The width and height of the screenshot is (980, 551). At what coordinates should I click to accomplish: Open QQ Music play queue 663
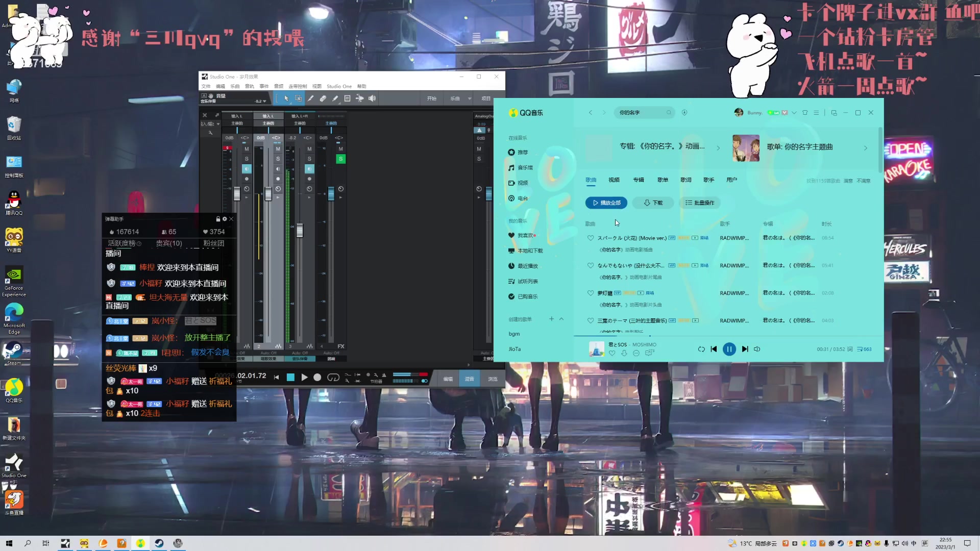[864, 349]
